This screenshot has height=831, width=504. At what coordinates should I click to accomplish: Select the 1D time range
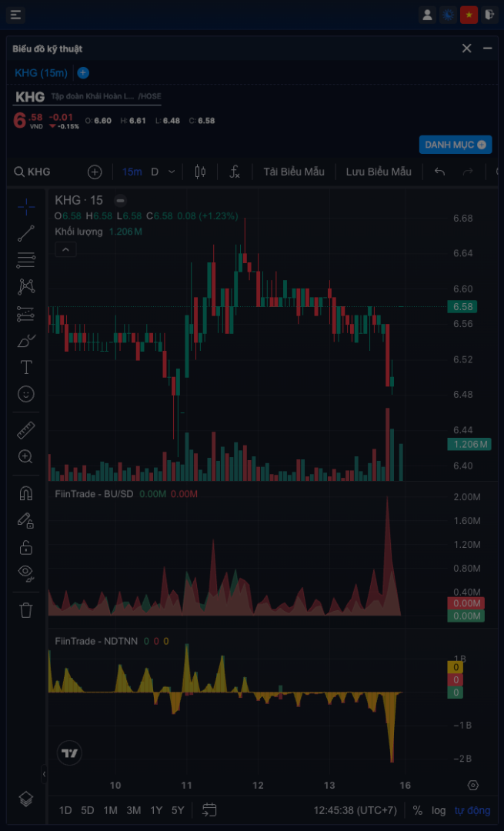click(65, 810)
